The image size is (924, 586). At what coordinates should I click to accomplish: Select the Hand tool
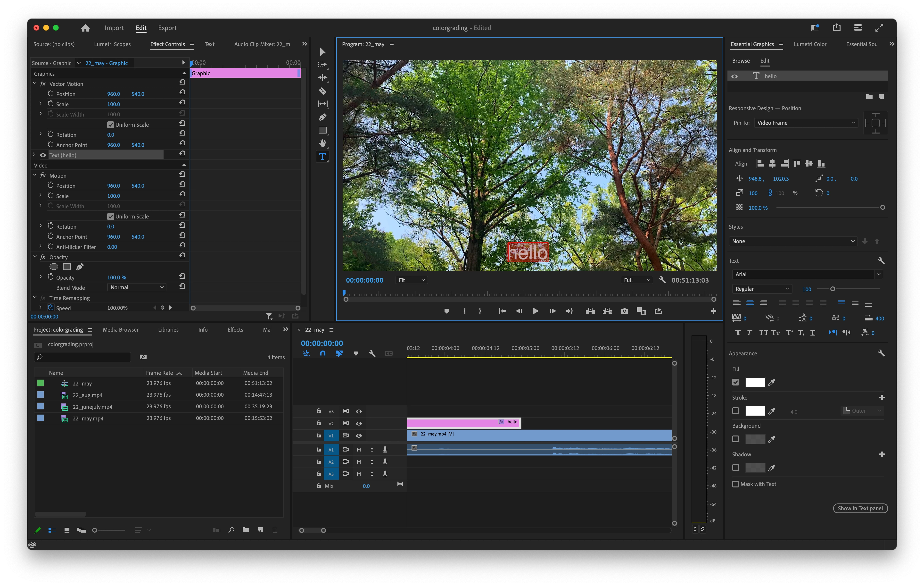pos(322,143)
